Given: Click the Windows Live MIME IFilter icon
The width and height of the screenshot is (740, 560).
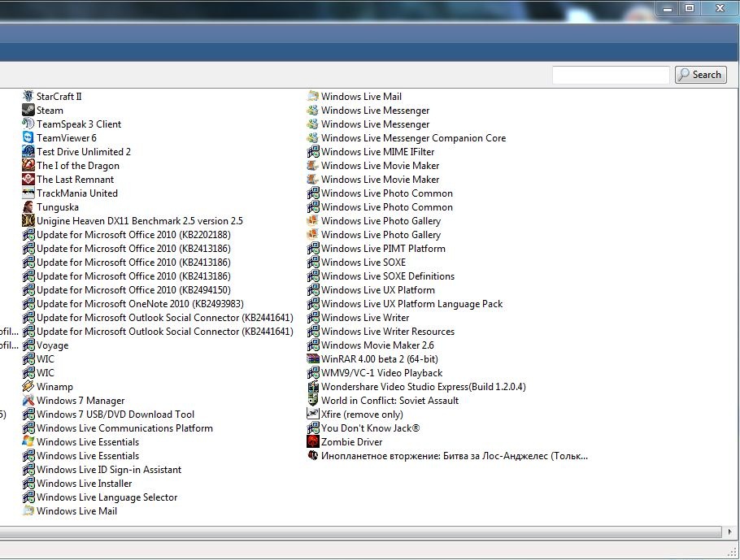Looking at the screenshot, I should point(313,151).
